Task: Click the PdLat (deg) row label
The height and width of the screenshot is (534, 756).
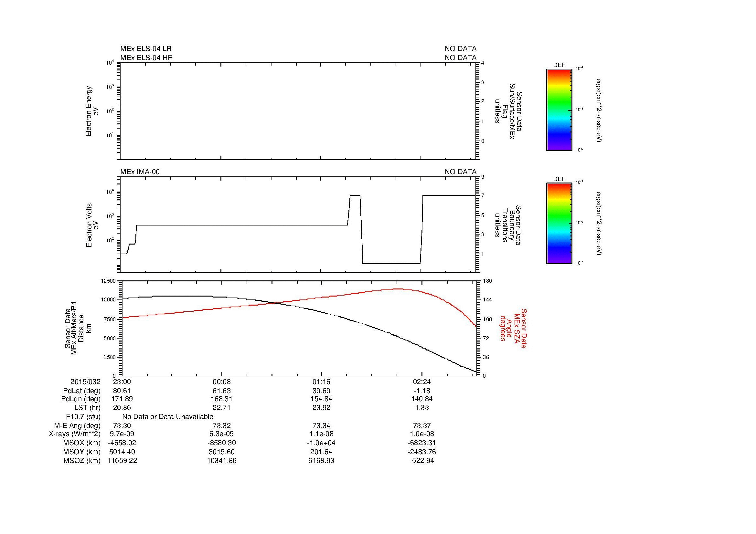Action: click(x=82, y=391)
